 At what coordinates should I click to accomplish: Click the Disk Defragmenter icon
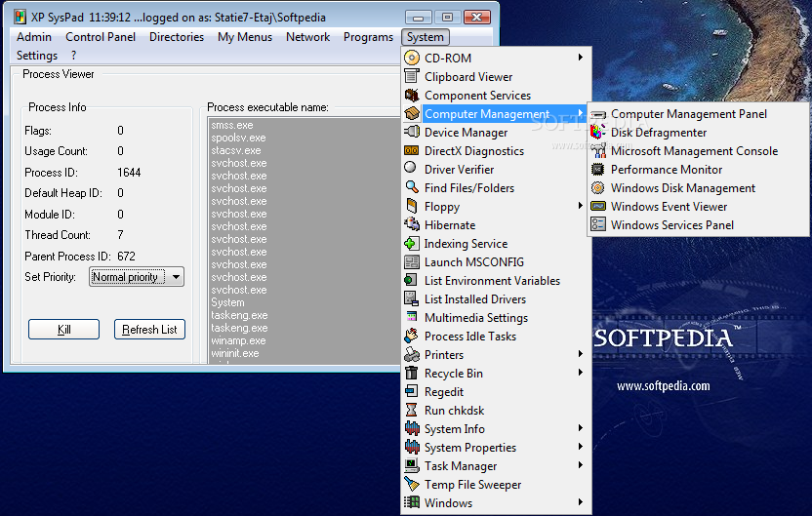598,132
